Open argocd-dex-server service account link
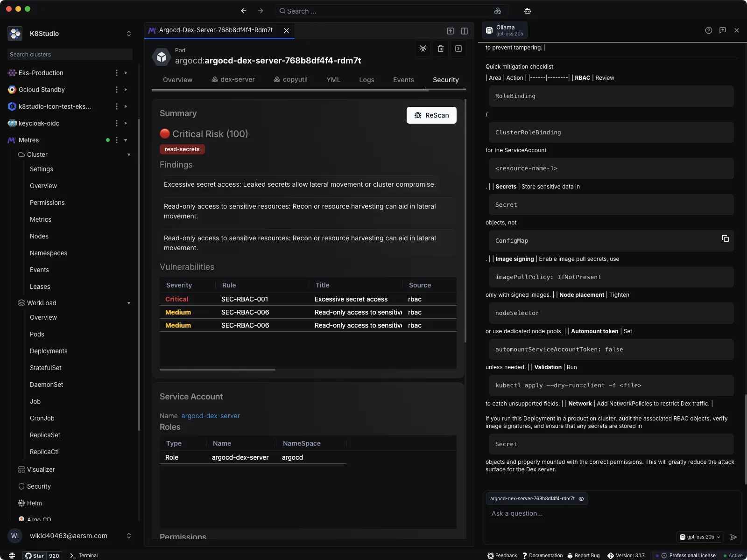This screenshot has width=747, height=560. click(211, 416)
